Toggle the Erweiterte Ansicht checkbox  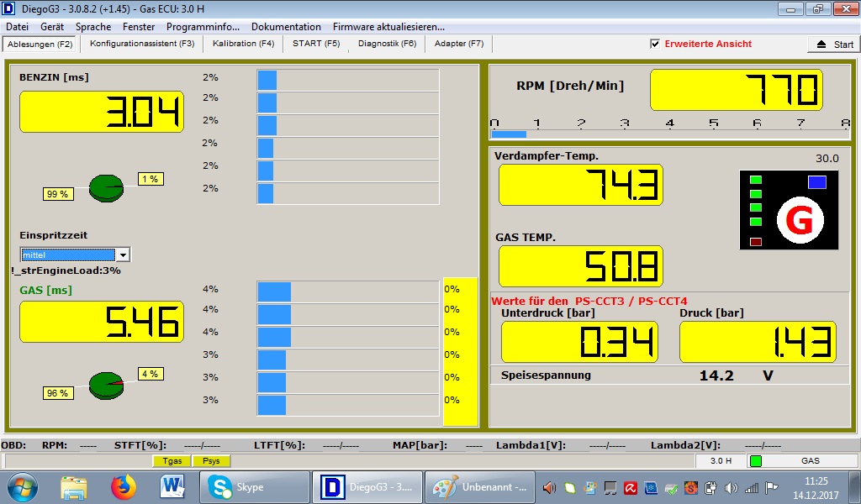655,44
